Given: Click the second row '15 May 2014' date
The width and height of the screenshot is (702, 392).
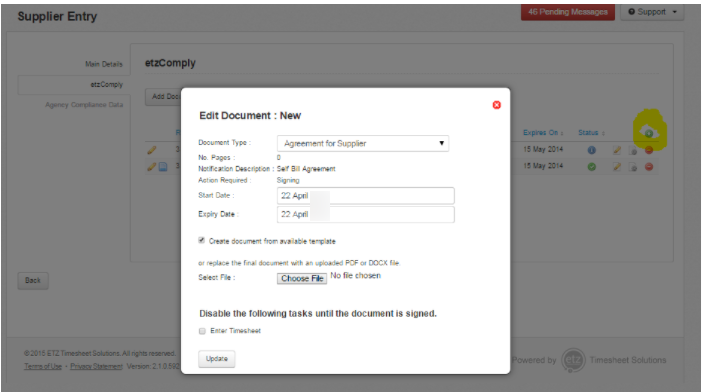Looking at the screenshot, I should [543, 166].
